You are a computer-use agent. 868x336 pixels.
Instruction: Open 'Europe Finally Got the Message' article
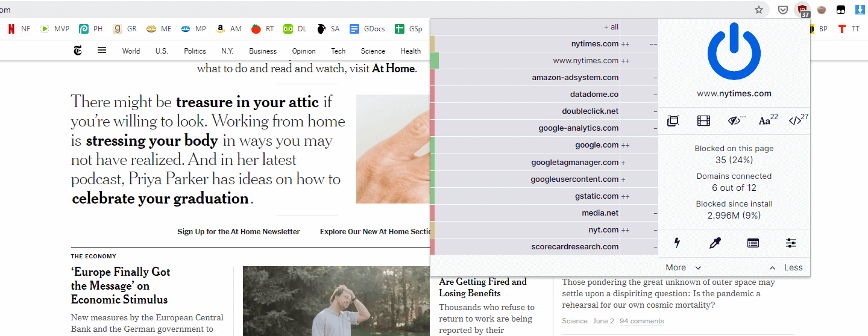121,285
